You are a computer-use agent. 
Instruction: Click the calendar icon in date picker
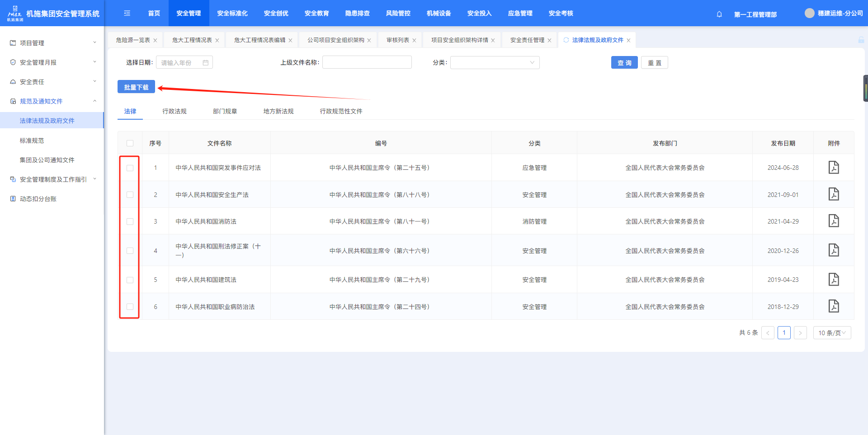pyautogui.click(x=206, y=63)
